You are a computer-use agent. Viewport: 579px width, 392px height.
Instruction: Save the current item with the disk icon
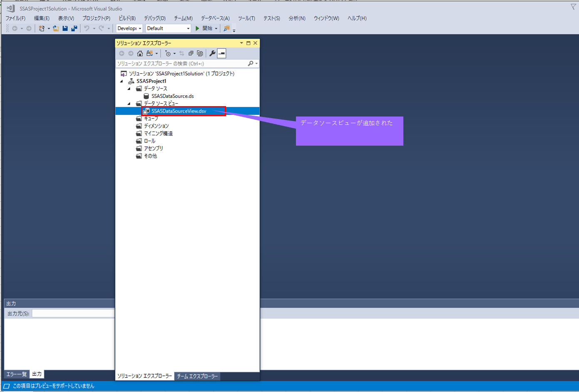click(65, 28)
